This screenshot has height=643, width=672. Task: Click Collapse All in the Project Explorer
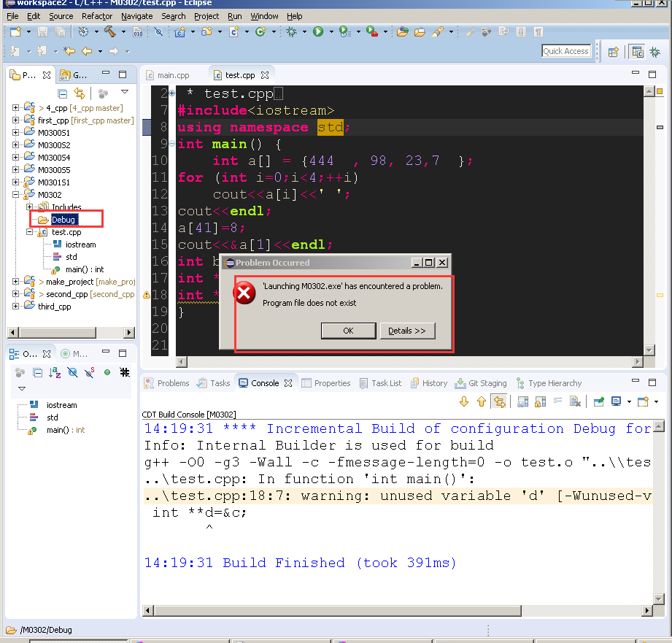pyautogui.click(x=63, y=93)
